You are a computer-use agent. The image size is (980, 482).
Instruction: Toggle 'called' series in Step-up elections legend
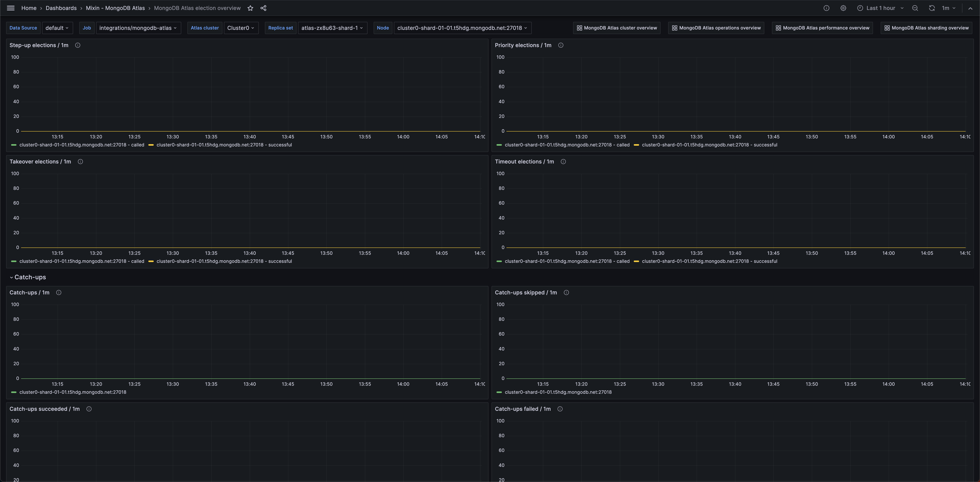tap(81, 145)
